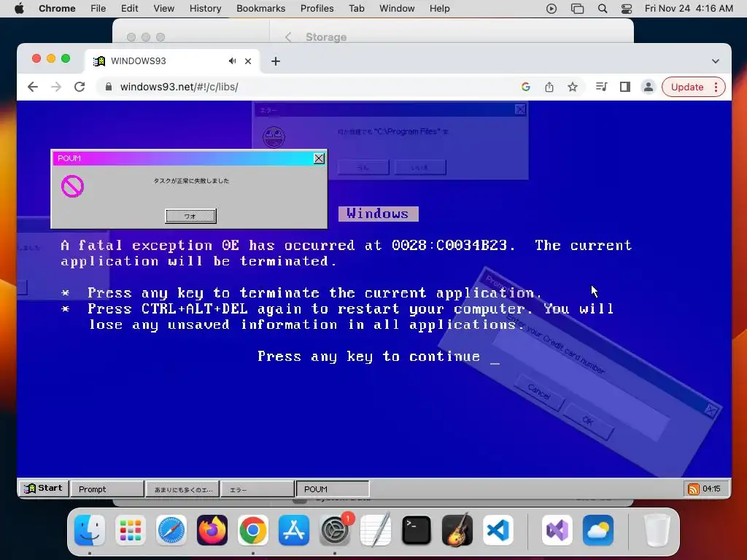
Task: Click the Google icon in address bar
Action: (x=525, y=87)
